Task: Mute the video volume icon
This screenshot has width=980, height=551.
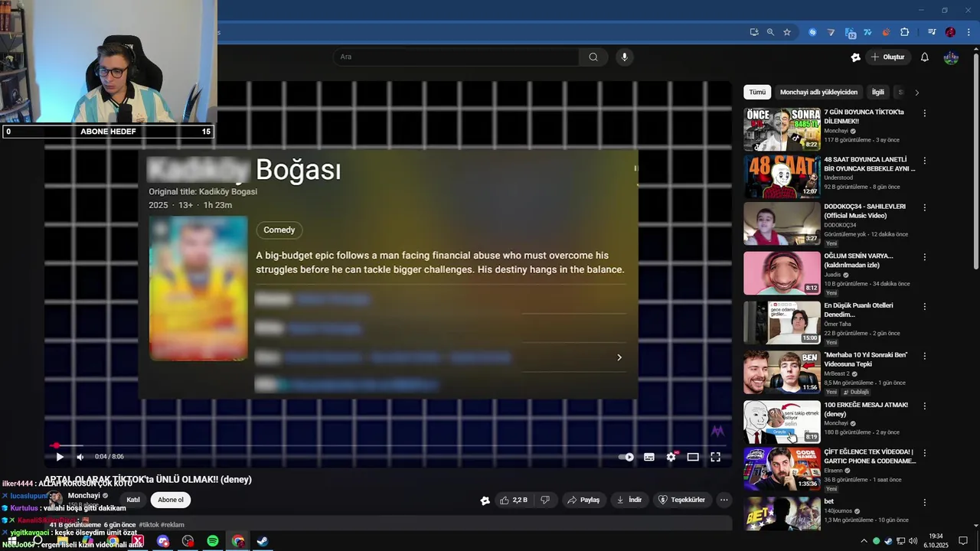Action: coord(80,457)
